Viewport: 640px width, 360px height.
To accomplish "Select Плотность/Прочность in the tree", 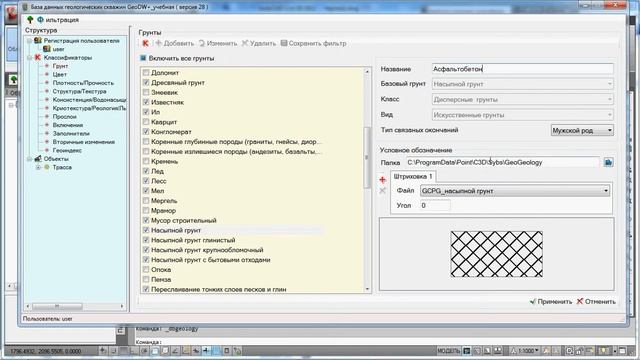I will click(x=83, y=83).
